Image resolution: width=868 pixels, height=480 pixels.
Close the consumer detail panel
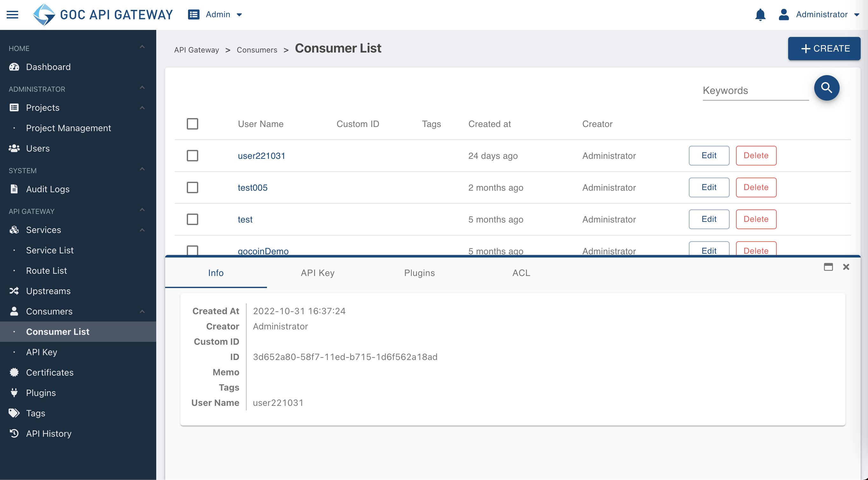click(846, 267)
